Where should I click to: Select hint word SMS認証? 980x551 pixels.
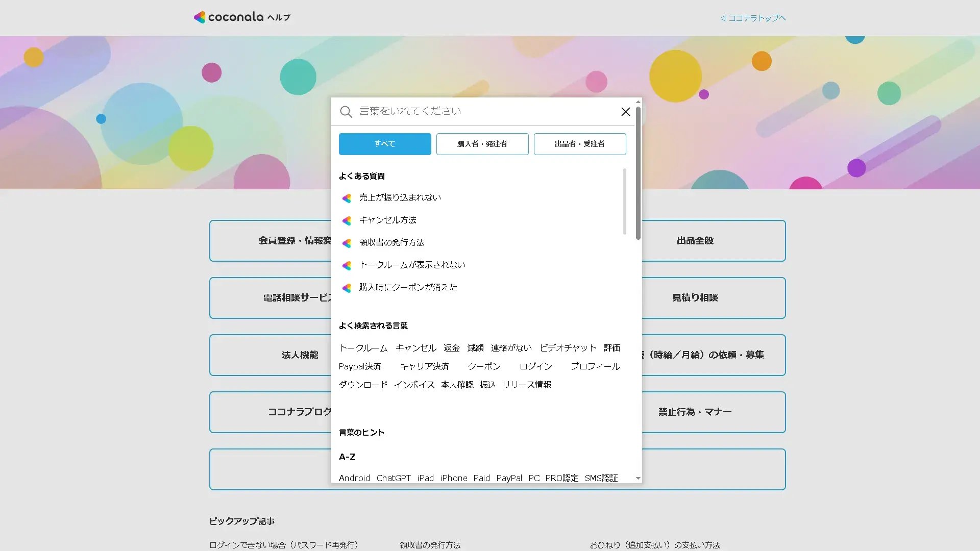[601, 478]
